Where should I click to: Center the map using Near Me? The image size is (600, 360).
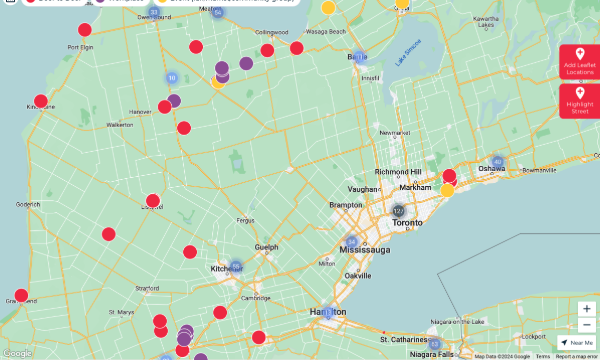click(x=577, y=343)
